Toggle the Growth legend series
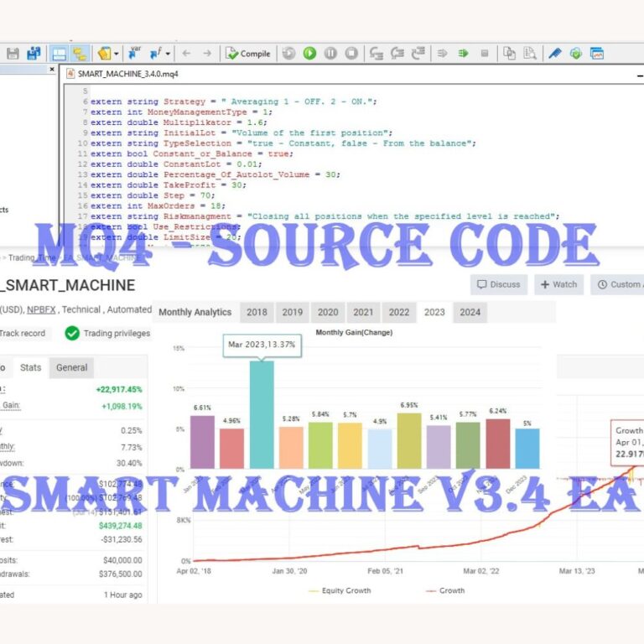The height and width of the screenshot is (644, 644). pyautogui.click(x=445, y=590)
